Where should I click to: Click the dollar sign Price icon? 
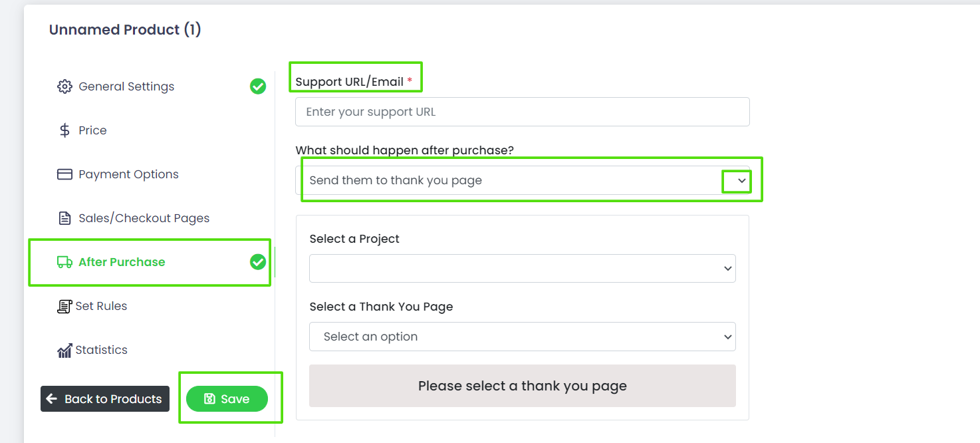coord(64,130)
